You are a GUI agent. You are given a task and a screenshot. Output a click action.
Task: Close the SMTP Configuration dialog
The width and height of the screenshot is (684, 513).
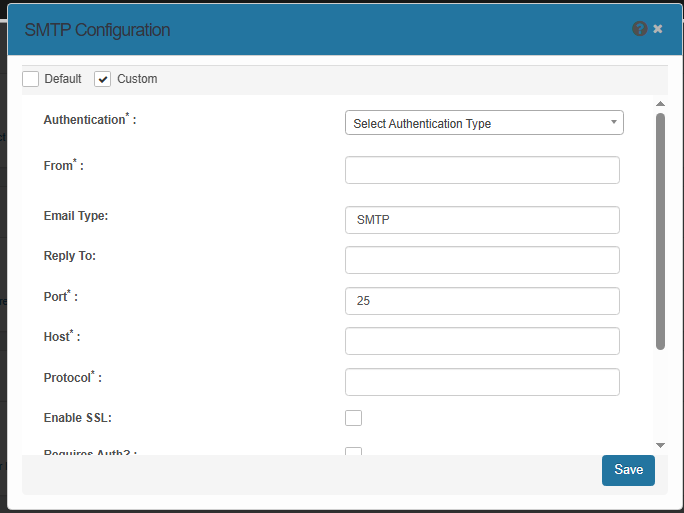[658, 29]
